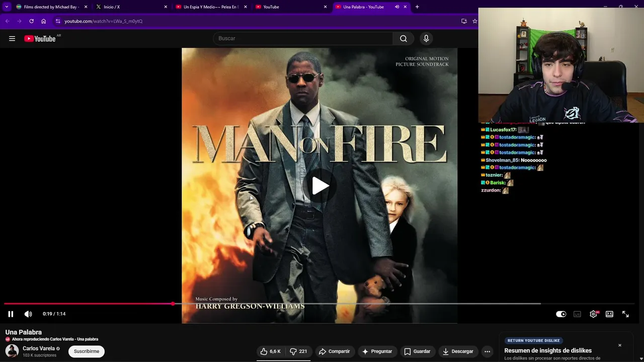Click toznier username in chat

[494, 175]
